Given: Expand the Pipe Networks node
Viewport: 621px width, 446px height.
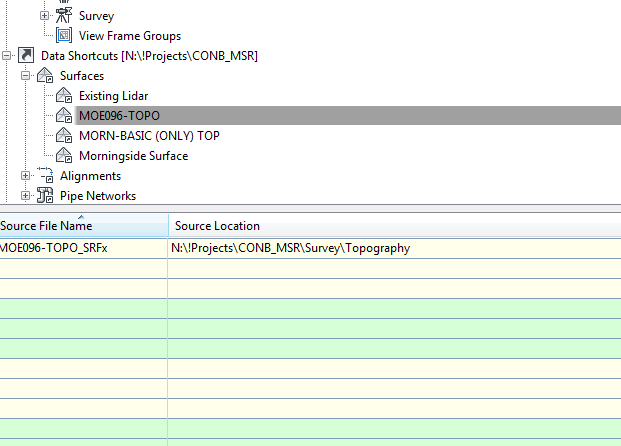Looking at the screenshot, I should click(x=25, y=196).
